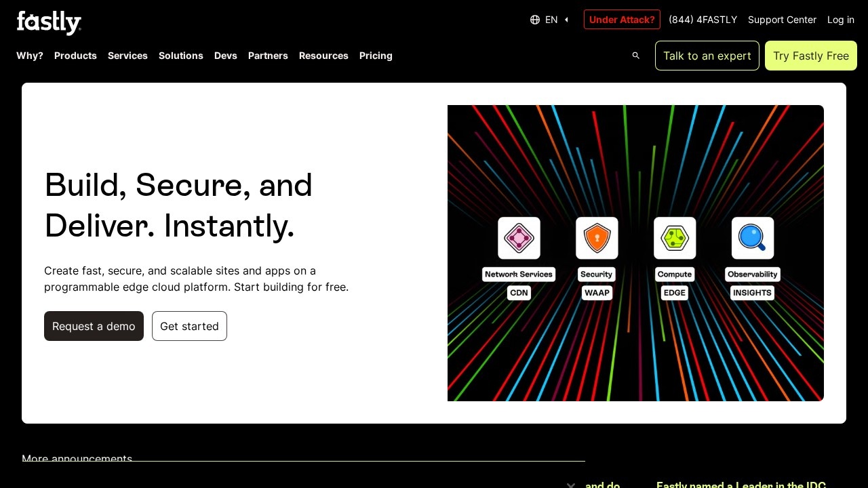
Task: Visit the Support Center link
Action: [x=782, y=20]
